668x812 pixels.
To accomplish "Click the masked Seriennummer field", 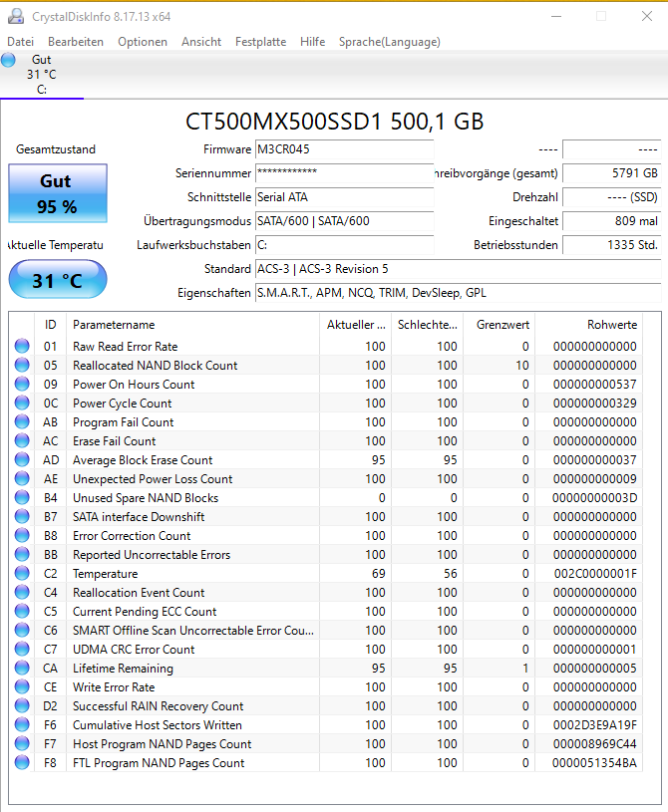I will coord(345,173).
